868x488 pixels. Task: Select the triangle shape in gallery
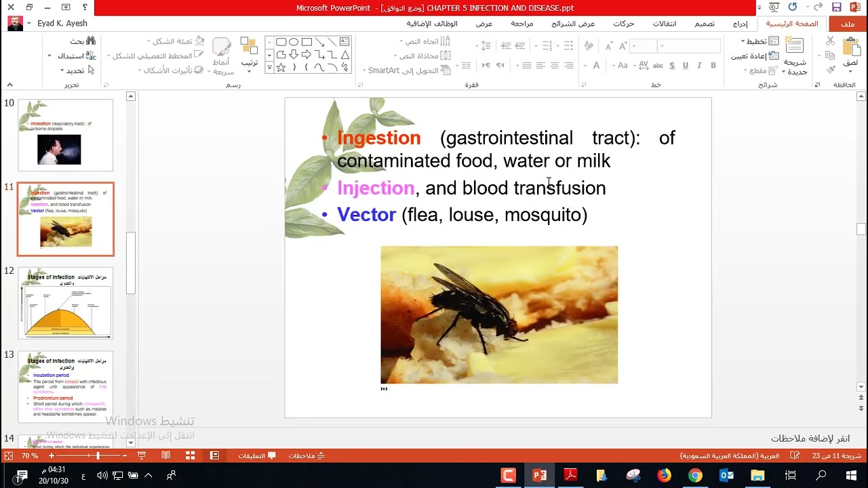(345, 55)
